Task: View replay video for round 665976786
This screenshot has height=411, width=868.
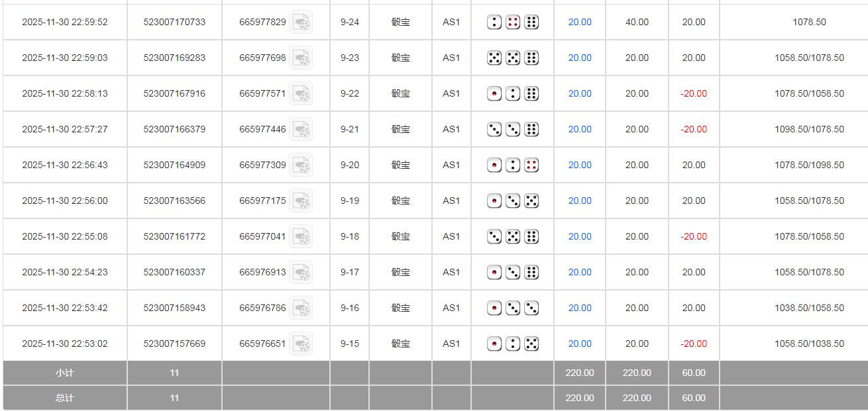Action: (x=301, y=308)
